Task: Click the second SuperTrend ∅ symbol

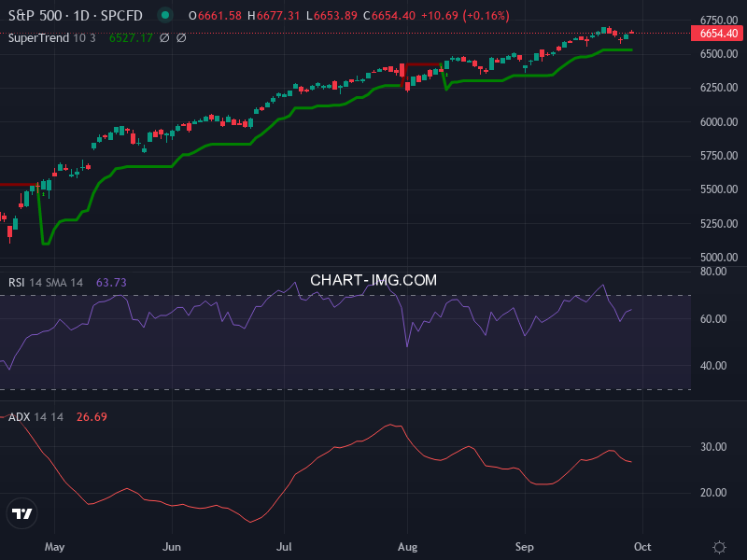Action: tap(181, 38)
